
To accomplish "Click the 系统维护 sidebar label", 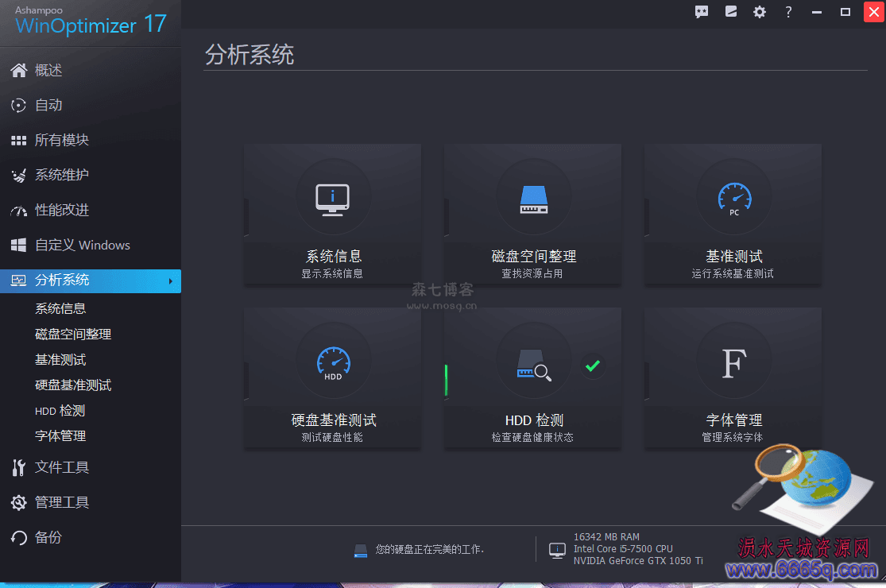I will [62, 175].
